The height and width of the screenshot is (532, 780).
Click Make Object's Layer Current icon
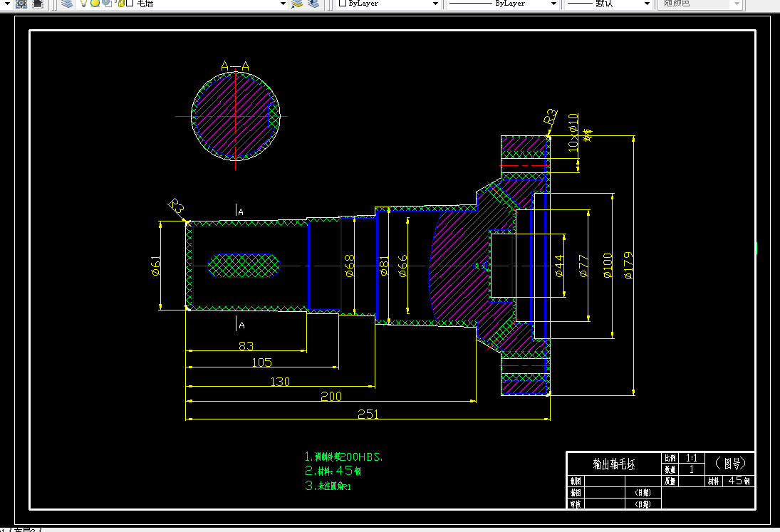(x=297, y=4)
